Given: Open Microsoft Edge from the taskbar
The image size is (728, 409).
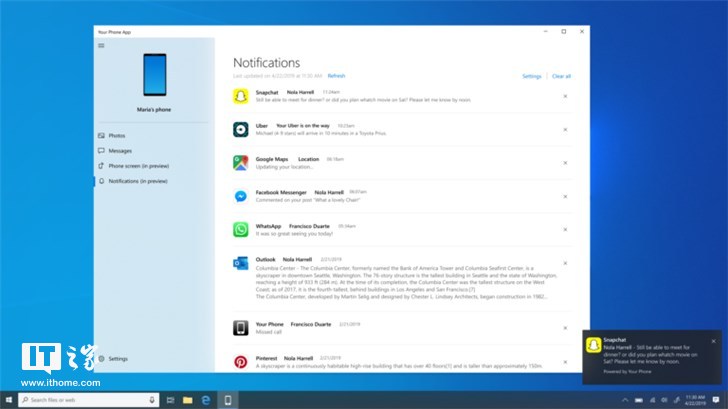Looking at the screenshot, I should pos(206,400).
